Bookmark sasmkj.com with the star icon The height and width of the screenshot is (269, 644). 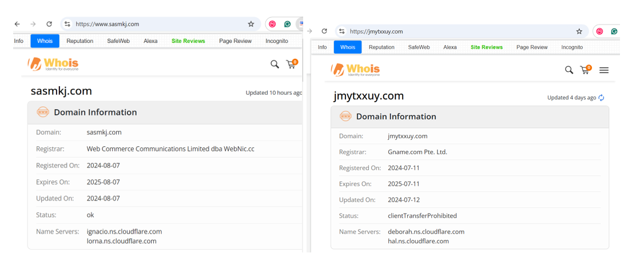[x=251, y=24]
